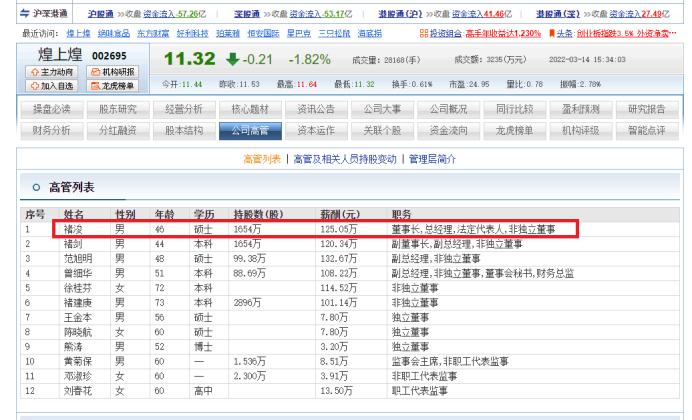The width and height of the screenshot is (692, 420).
Task: Switch to 股本结构 tab
Action: [184, 131]
